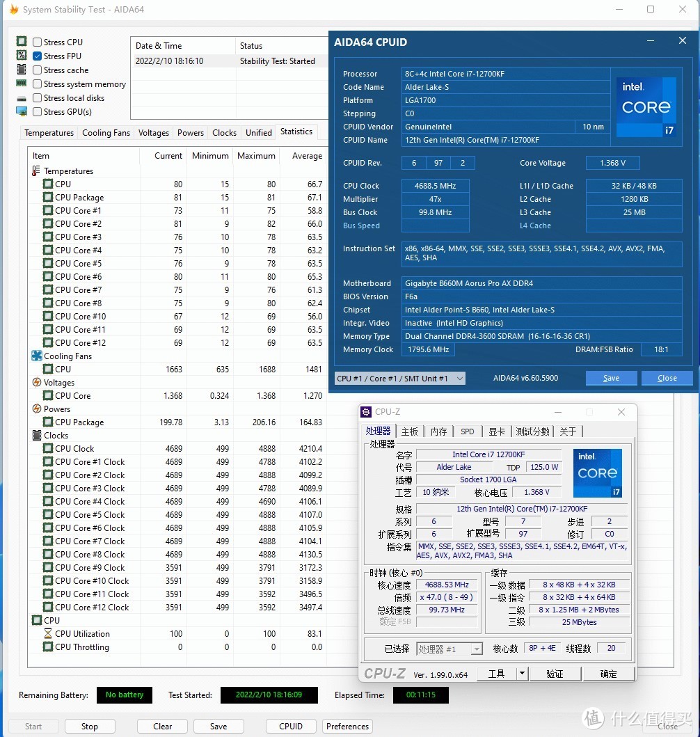Click the Maximum column header
This screenshot has height=737, width=700.
(x=256, y=156)
